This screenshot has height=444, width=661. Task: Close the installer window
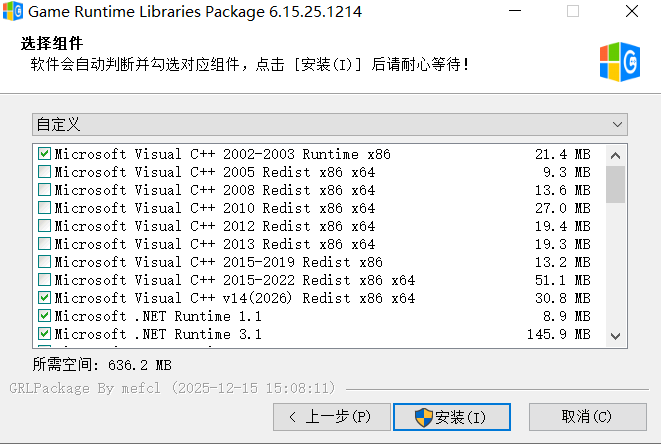pos(631,11)
